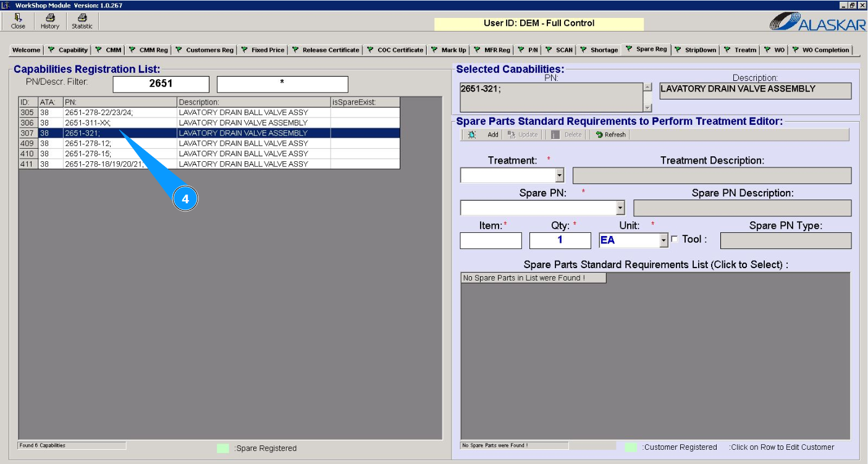Open the Unit dropdown showing EA
Image resolution: width=868 pixels, height=464 pixels.
click(x=664, y=240)
